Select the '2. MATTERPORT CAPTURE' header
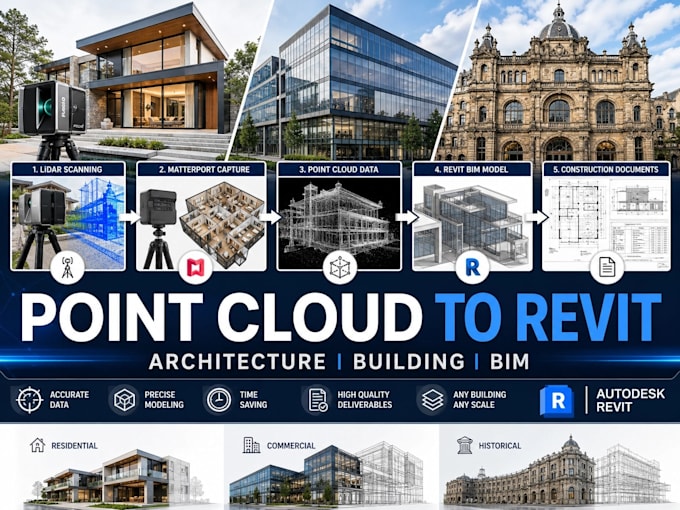 click(204, 169)
